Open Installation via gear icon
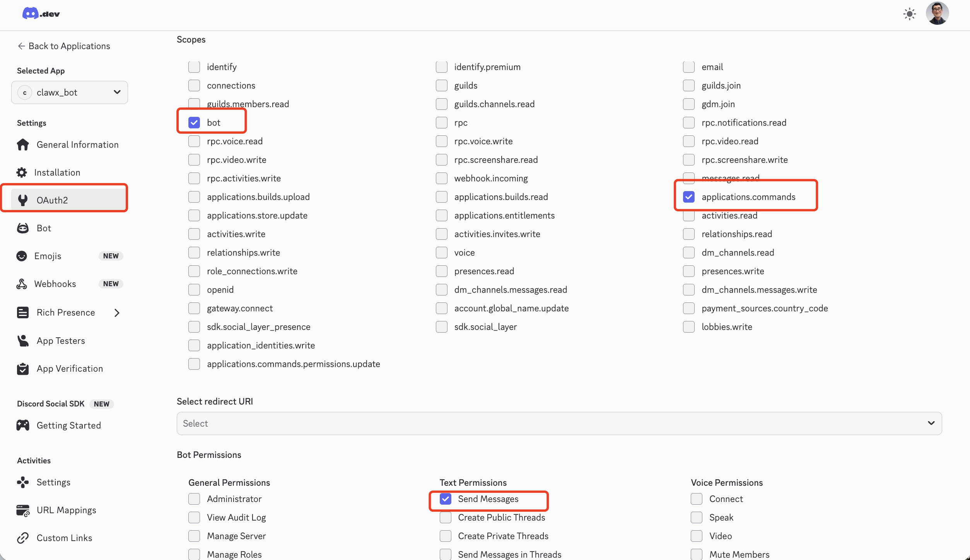 22,172
